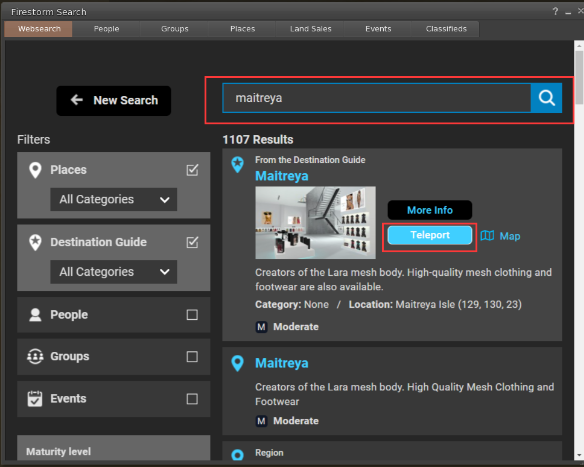Open the first Maitreya title link
This screenshot has width=584, height=467.
point(282,176)
